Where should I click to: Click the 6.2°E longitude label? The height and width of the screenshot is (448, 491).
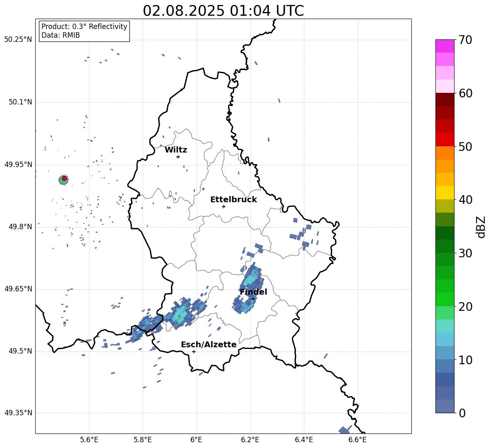250,440
